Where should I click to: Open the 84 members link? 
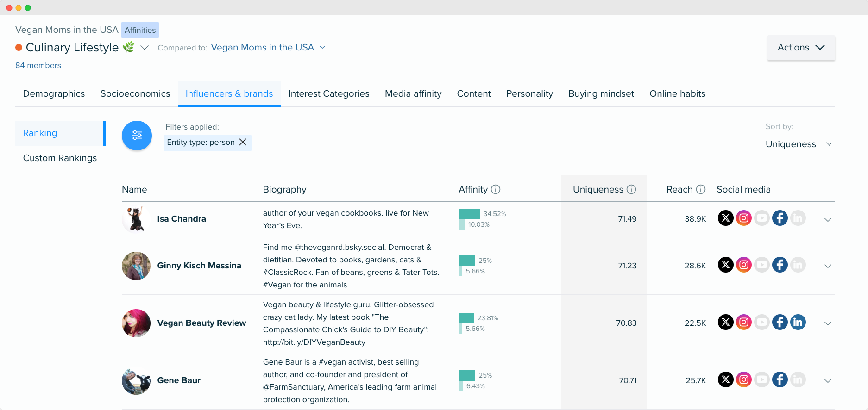tap(38, 66)
